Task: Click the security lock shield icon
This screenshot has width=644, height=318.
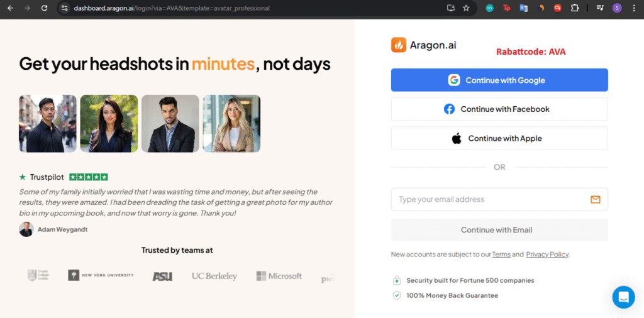Action: [396, 281]
